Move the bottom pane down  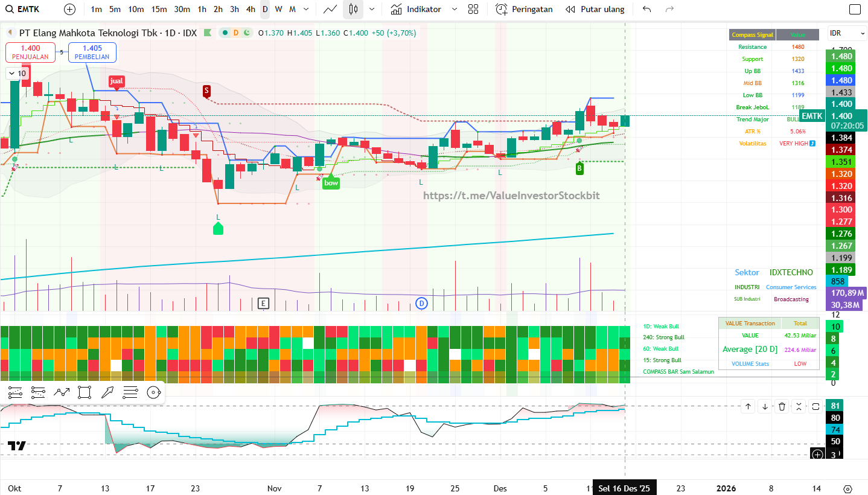point(765,406)
